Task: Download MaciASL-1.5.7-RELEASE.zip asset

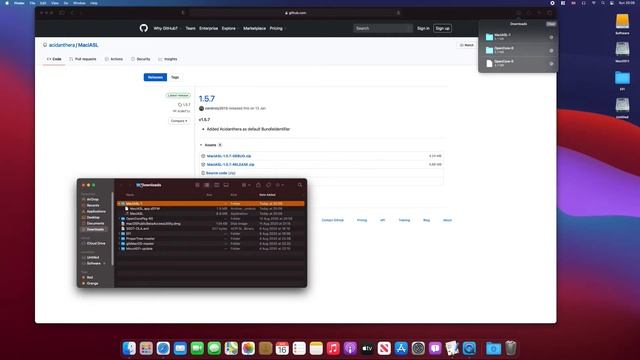Action: coord(230,164)
